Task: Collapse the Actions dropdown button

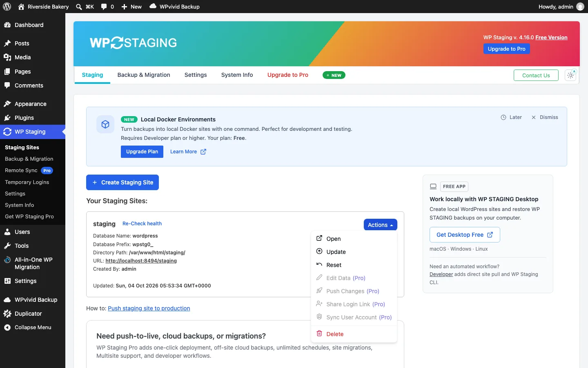Action: pyautogui.click(x=380, y=225)
